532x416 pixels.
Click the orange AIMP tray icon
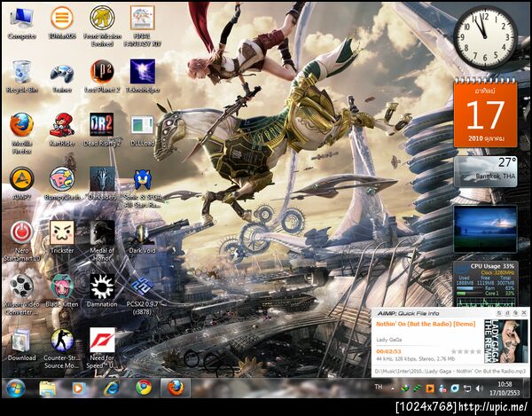430,389
